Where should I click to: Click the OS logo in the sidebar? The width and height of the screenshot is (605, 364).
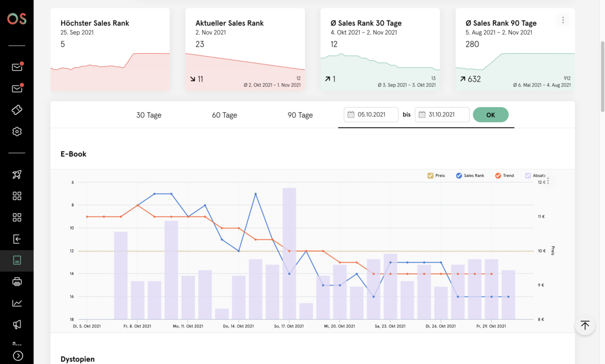click(17, 18)
